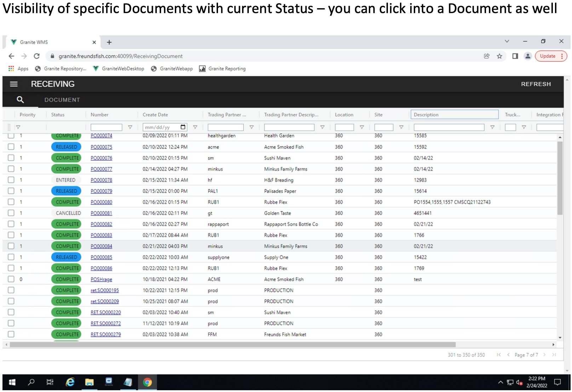Open Chrome from the Windows taskbar
Screen dimensions: 572x392
(x=147, y=382)
